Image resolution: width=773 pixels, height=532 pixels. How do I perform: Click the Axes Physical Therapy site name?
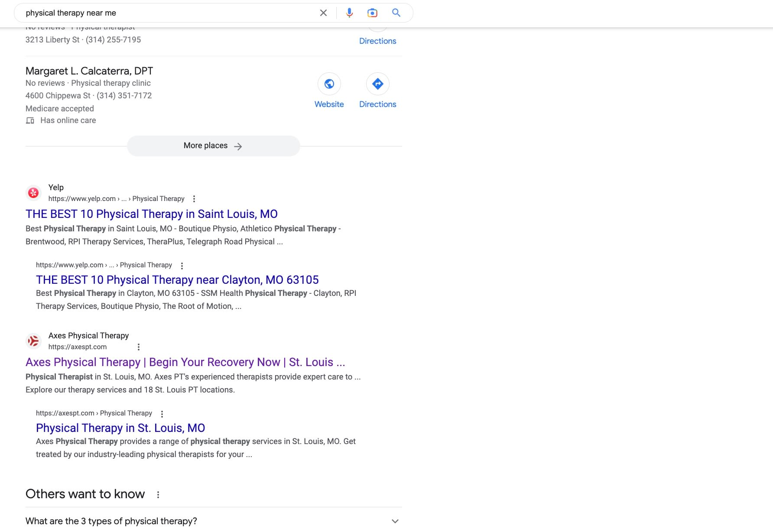coord(88,336)
